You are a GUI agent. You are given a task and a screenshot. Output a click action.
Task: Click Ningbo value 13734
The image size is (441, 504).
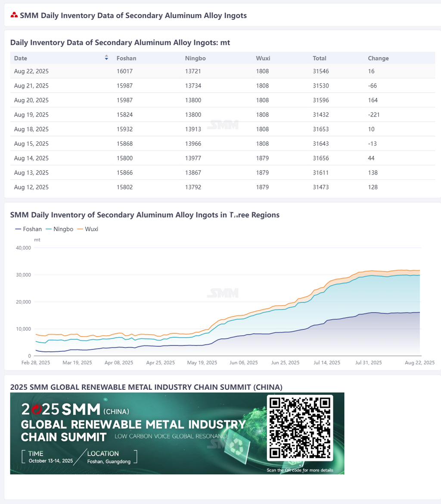tap(193, 86)
